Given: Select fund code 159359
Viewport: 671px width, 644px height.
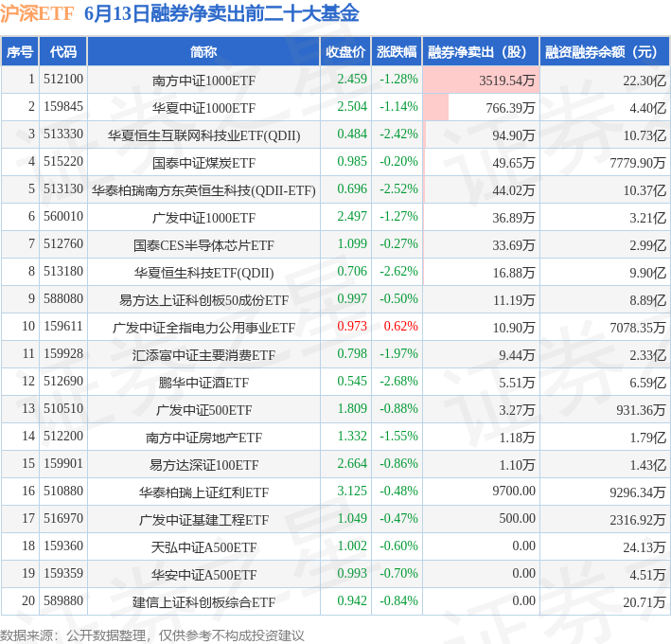Looking at the screenshot, I should [63, 572].
